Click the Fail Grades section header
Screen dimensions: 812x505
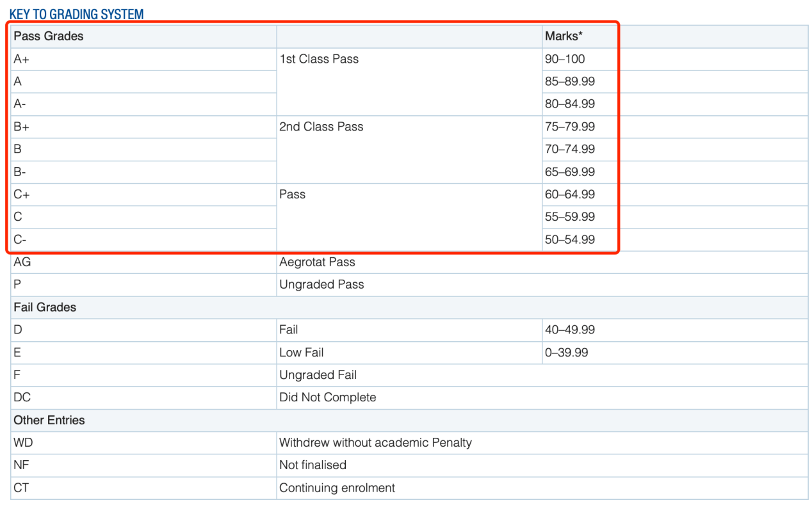45,307
